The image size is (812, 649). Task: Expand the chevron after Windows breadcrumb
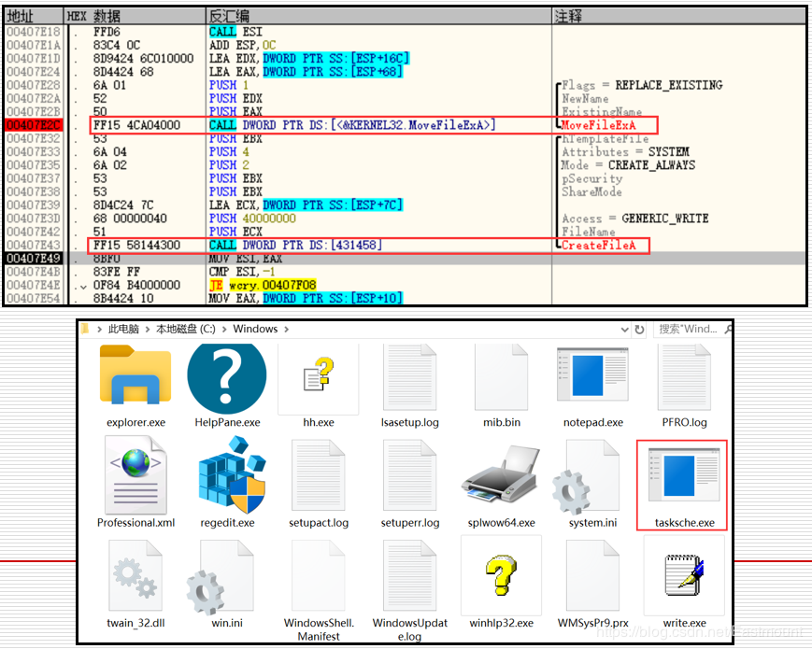[286, 329]
